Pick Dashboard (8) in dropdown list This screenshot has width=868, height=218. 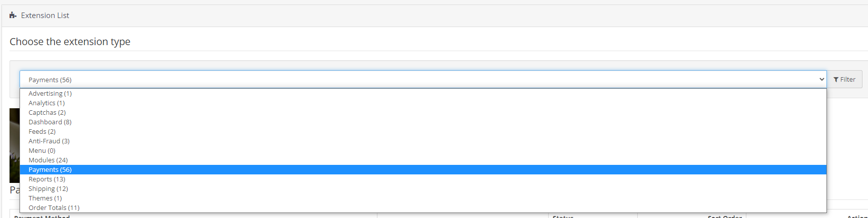[50, 122]
